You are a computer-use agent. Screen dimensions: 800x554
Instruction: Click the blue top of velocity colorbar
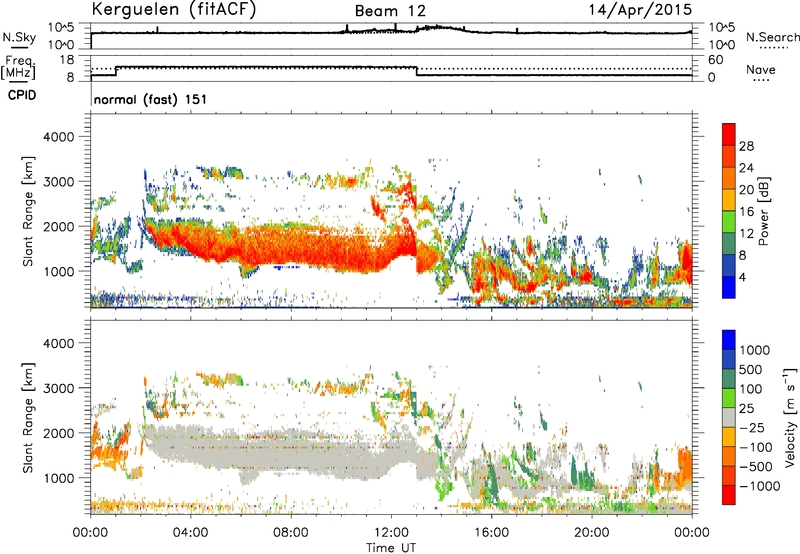coord(729,340)
